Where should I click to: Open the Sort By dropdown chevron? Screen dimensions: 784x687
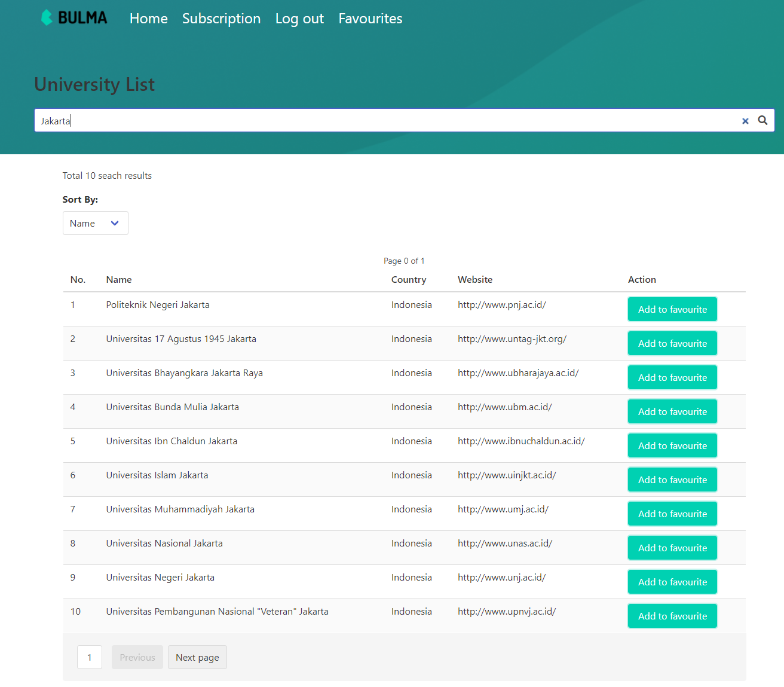(114, 223)
